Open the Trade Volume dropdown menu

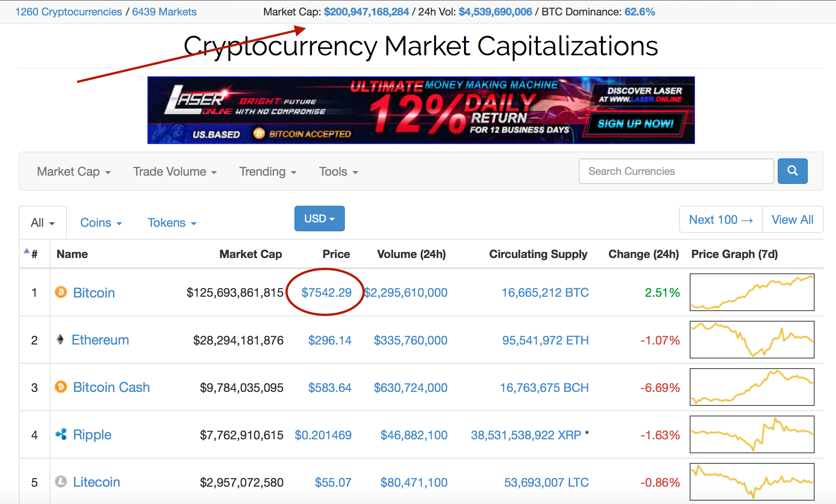175,172
